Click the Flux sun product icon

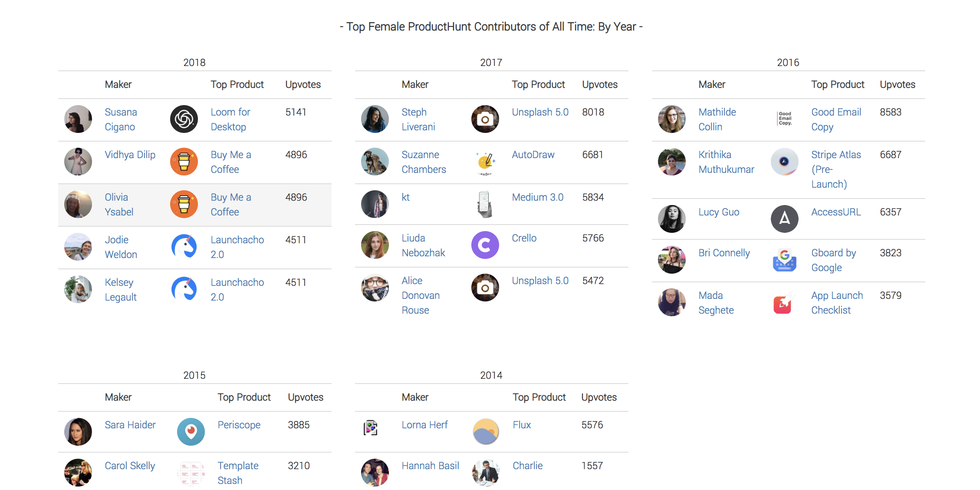point(486,432)
